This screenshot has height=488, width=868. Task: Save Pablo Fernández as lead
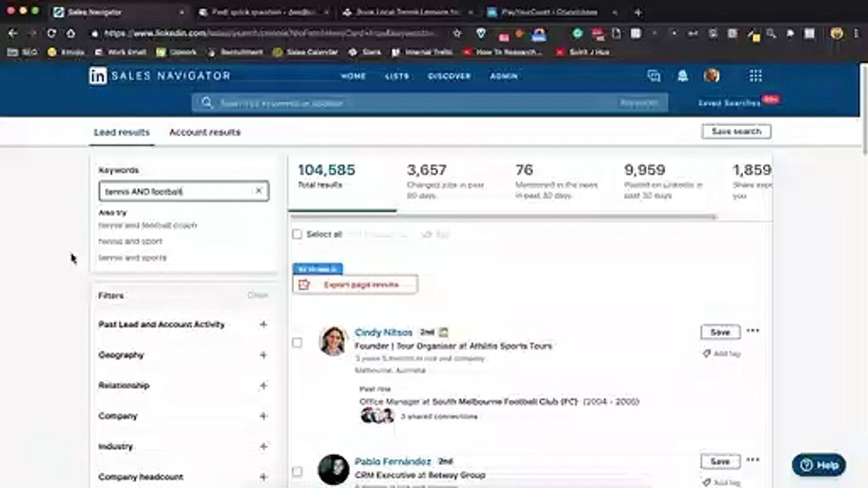(x=720, y=462)
